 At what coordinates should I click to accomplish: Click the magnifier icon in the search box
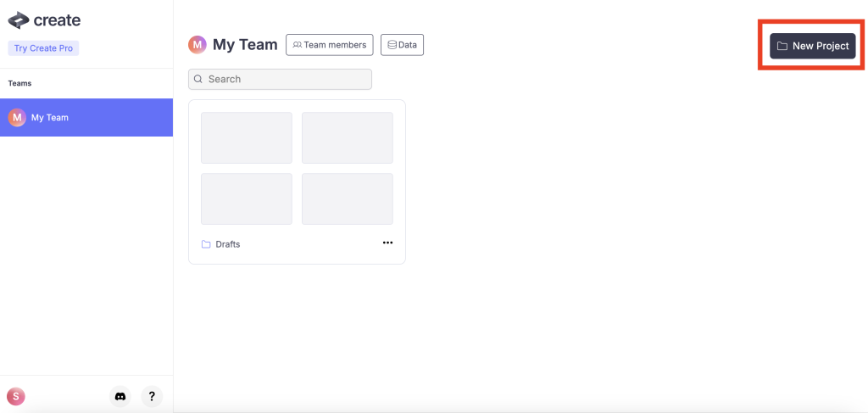[198, 79]
